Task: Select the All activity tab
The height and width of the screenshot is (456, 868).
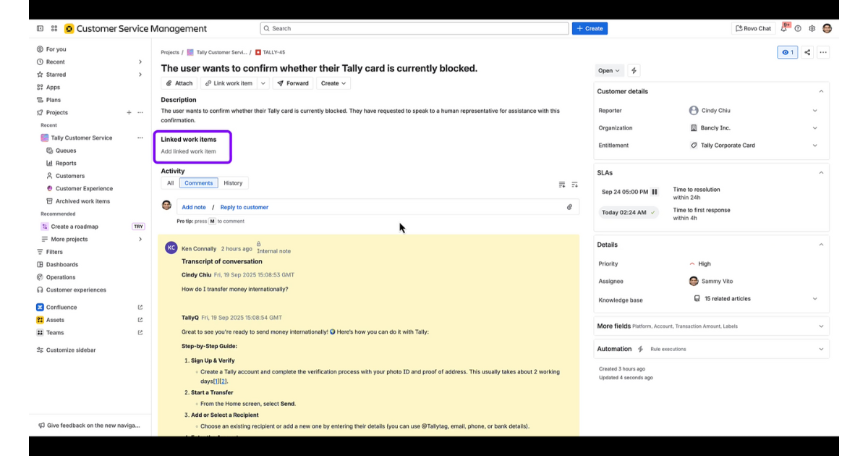Action: point(170,183)
